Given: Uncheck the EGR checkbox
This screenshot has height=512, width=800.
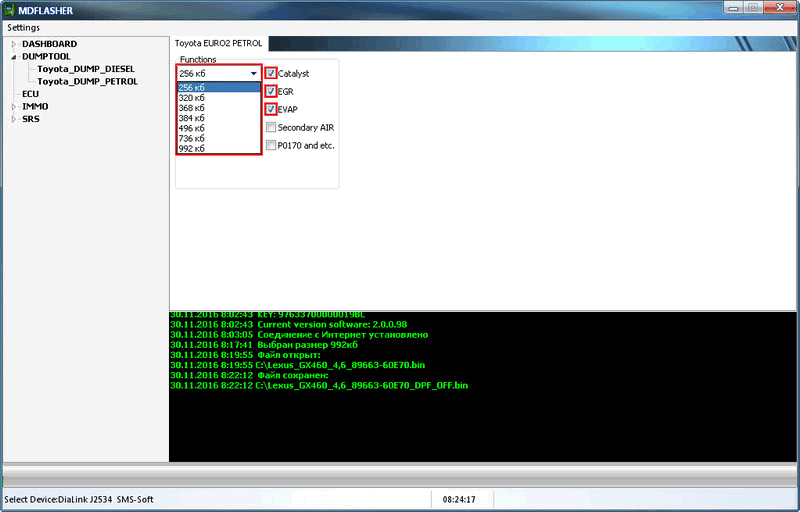Looking at the screenshot, I should 271,91.
